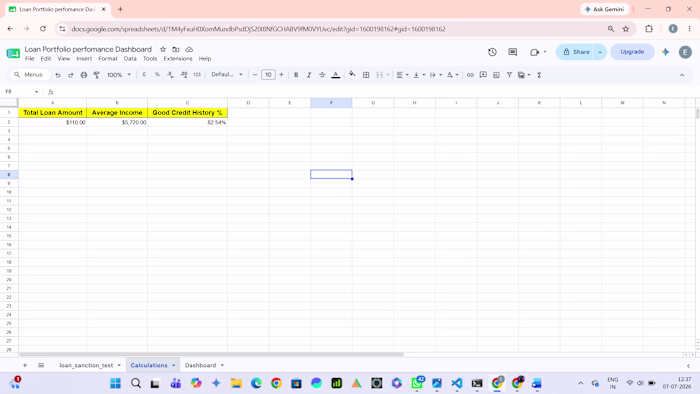The width and height of the screenshot is (700, 394).
Task: Open the borders tool
Action: click(x=366, y=75)
